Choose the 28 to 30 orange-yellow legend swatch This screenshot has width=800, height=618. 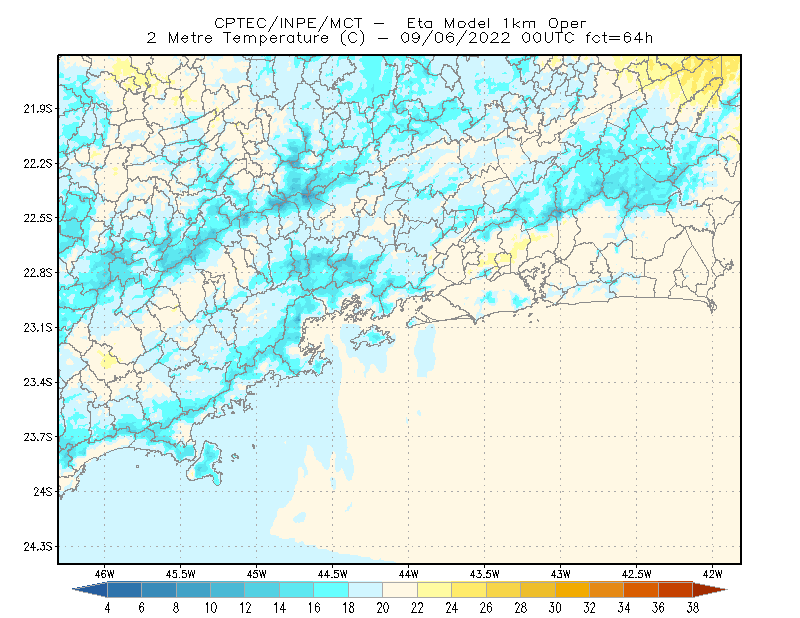[x=538, y=590]
